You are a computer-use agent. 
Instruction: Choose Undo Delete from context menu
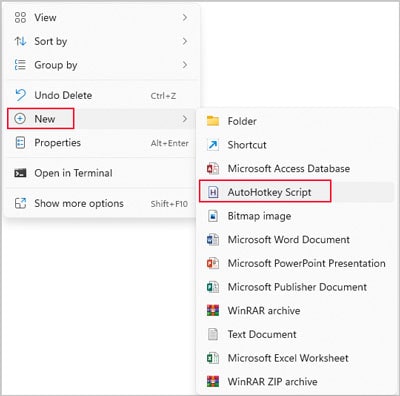[101, 95]
